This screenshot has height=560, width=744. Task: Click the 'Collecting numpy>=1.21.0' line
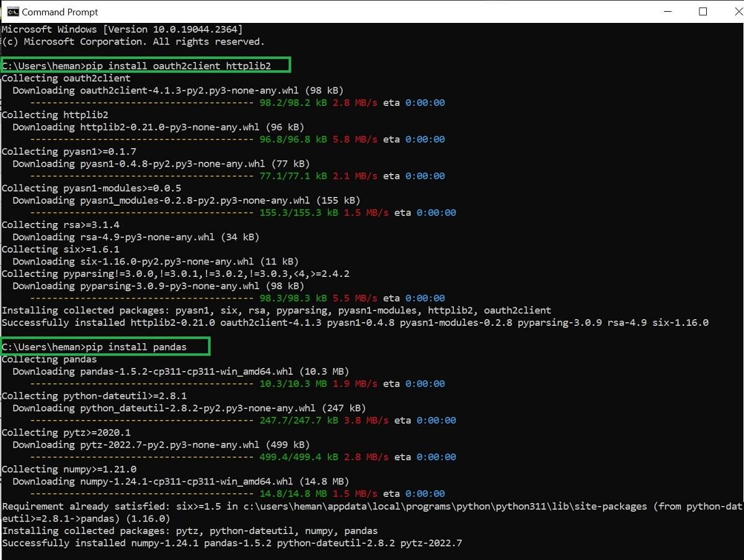(x=69, y=469)
